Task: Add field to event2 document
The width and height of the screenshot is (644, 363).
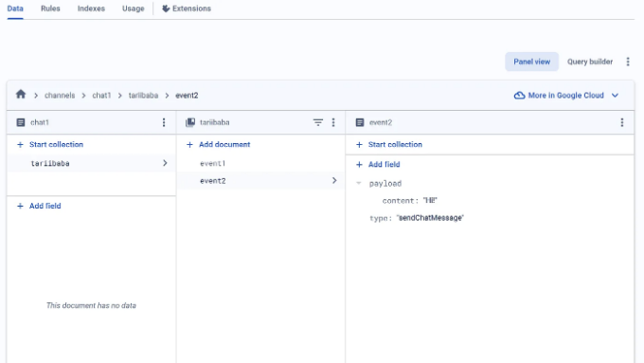Action: [x=384, y=164]
